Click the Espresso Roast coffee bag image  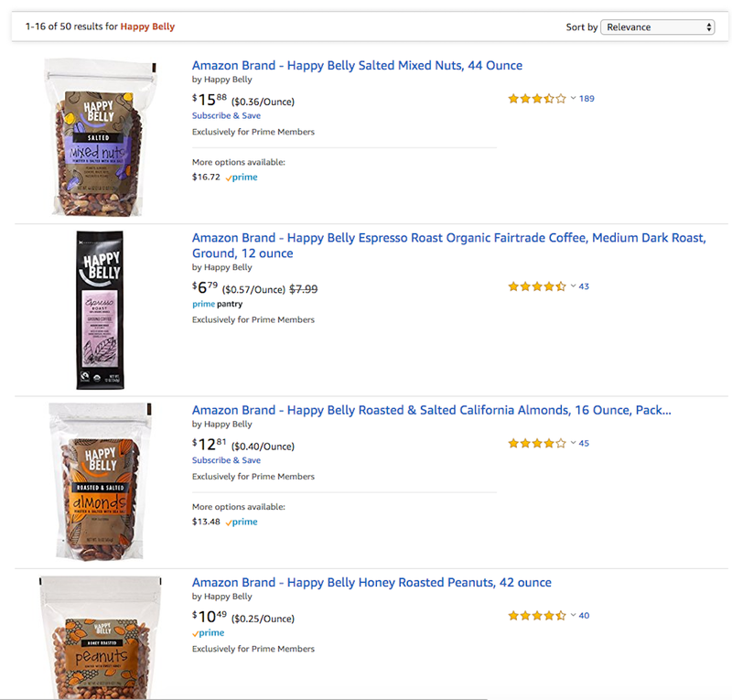(100, 310)
